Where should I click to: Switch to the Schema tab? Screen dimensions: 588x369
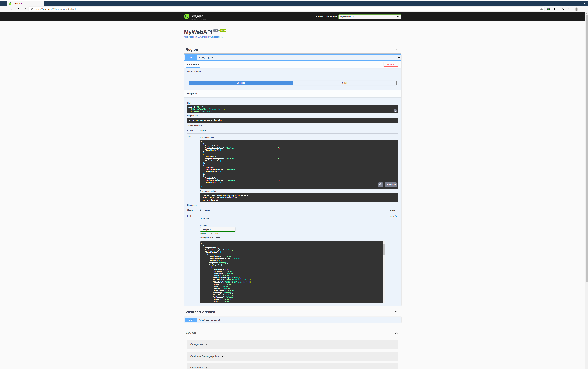pos(218,238)
